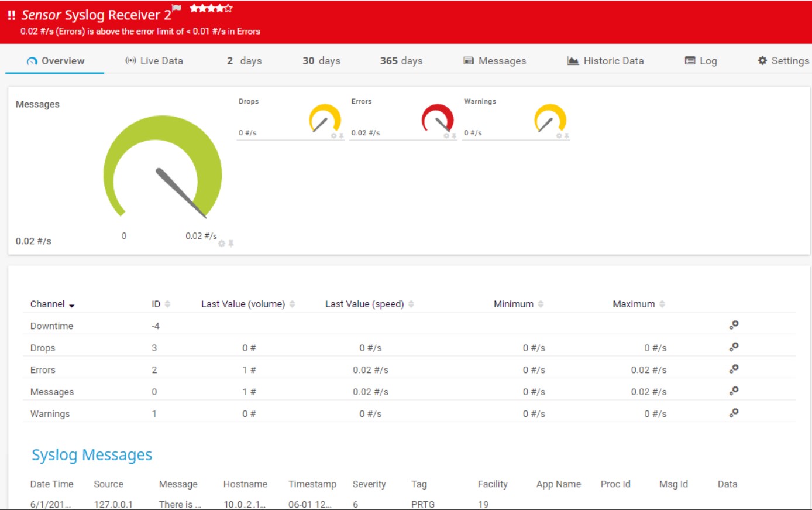Sort by Last Value (speed) column
Screen dimensions: 812x510
[x=411, y=304]
